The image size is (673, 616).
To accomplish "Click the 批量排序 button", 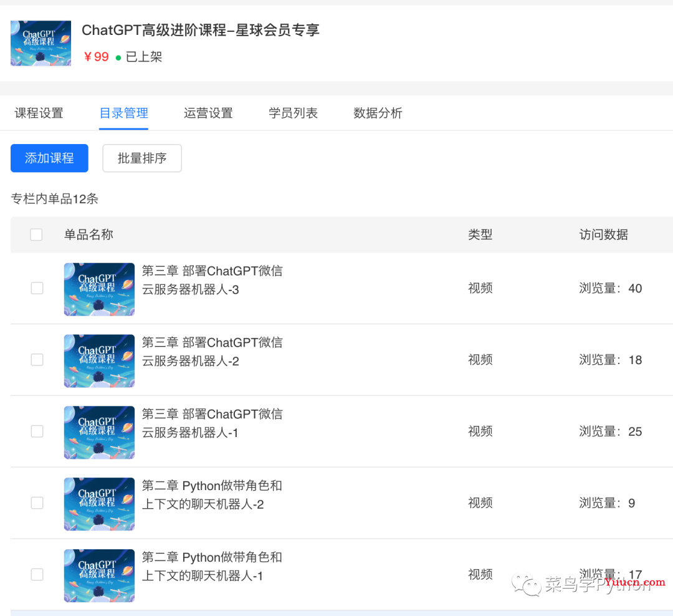I will (x=142, y=158).
